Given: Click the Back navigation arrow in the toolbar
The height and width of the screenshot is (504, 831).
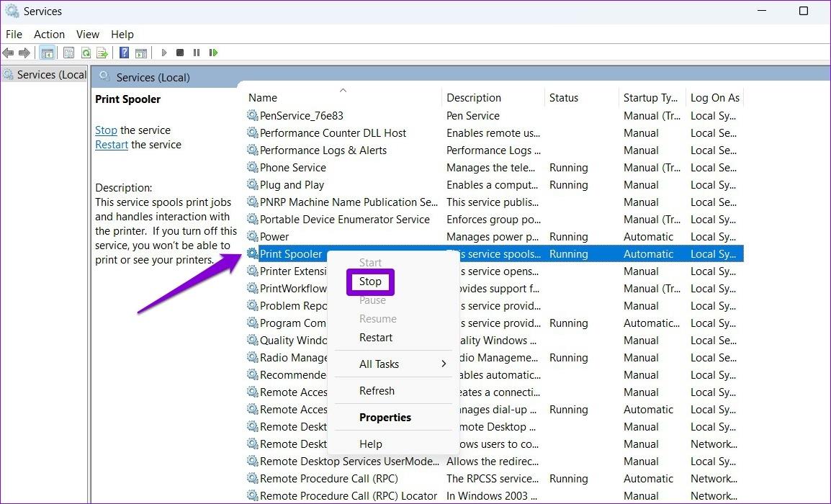Looking at the screenshot, I should (8, 52).
